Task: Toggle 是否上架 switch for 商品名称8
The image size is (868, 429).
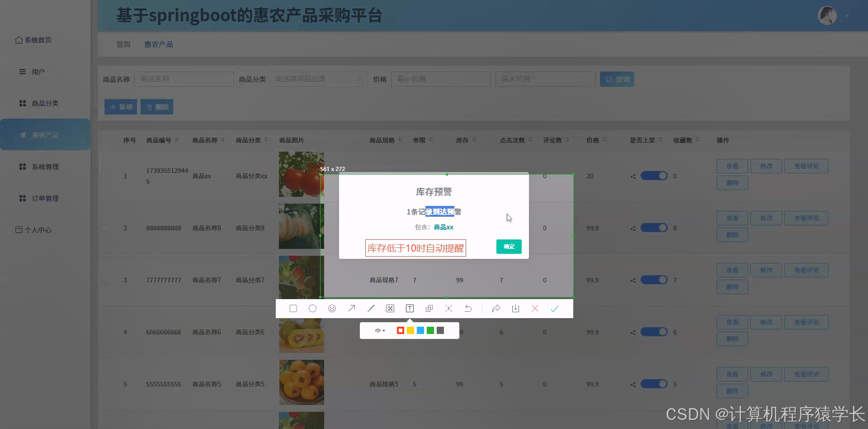Action: (x=654, y=228)
